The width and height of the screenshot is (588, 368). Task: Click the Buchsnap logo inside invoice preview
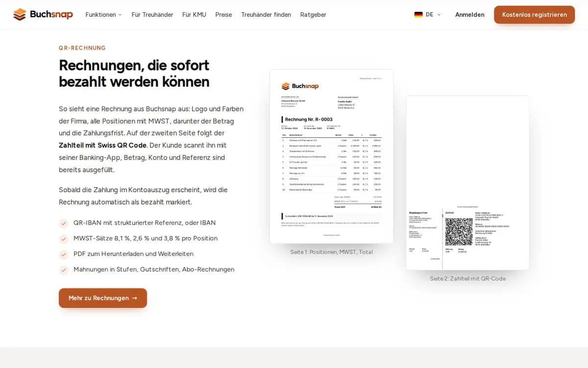(x=300, y=86)
